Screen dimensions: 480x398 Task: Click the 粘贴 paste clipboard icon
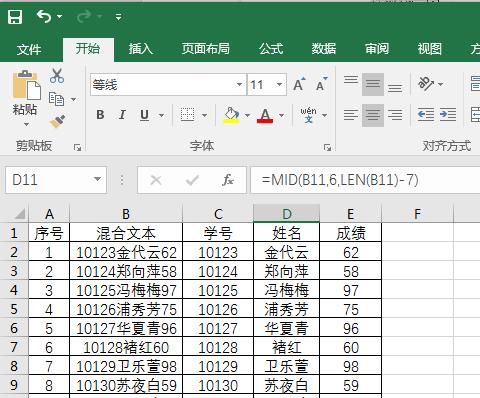(x=26, y=85)
